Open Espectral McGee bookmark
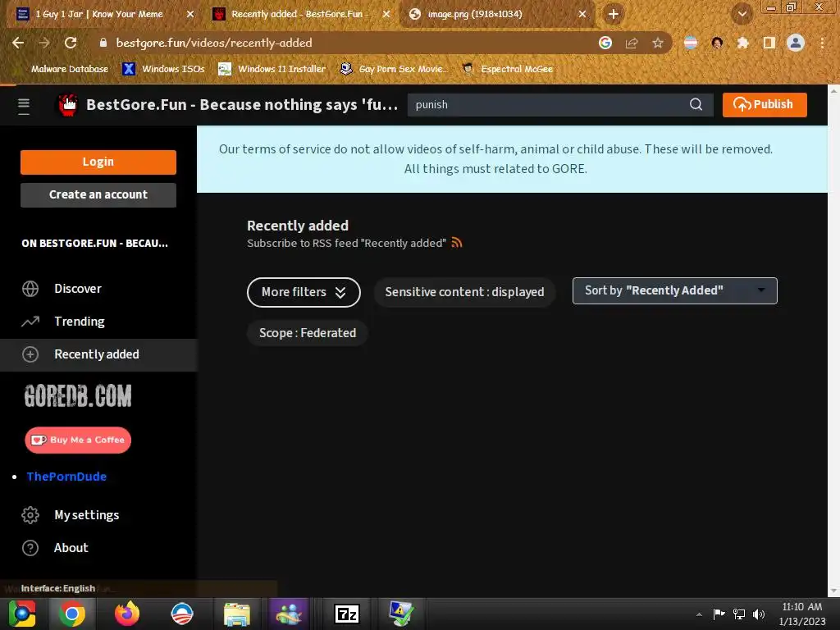 coord(507,69)
